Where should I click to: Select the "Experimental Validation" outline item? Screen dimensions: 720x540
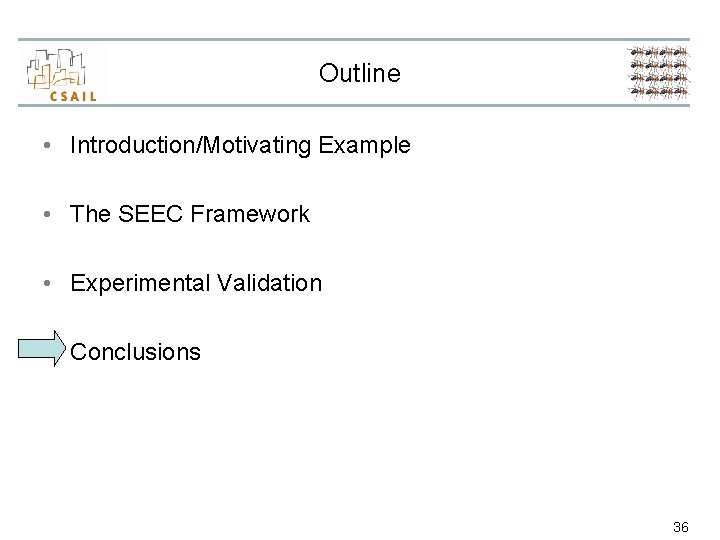(196, 284)
